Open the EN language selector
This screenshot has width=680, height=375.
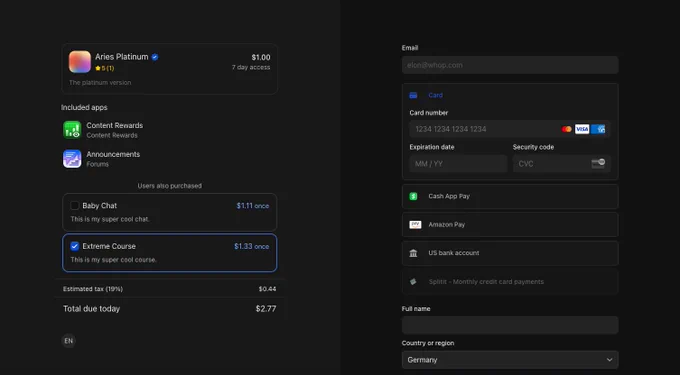pyautogui.click(x=69, y=341)
